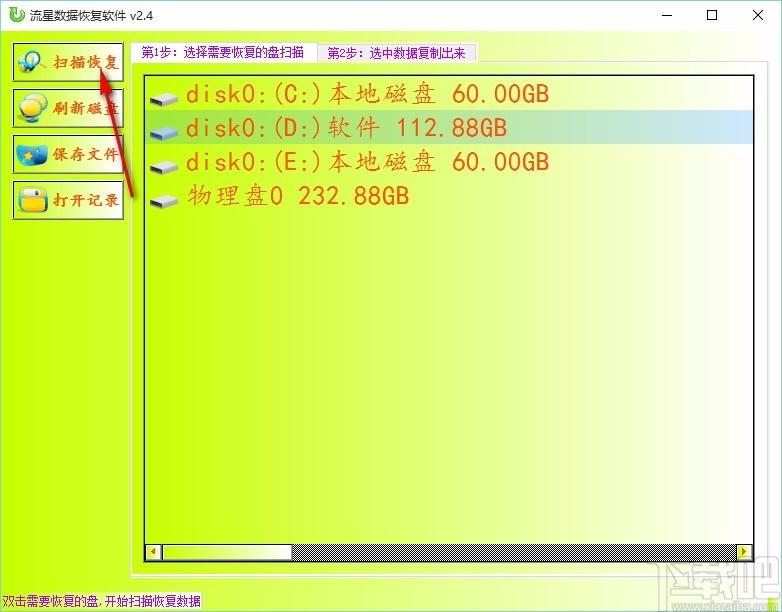Image resolution: width=782 pixels, height=612 pixels.
Task: Open tab 第2步：选中数据复制出来
Action: pos(396,53)
